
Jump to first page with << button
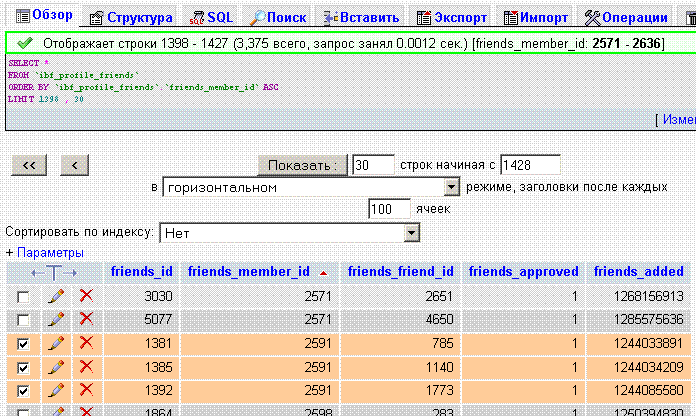[x=29, y=165]
